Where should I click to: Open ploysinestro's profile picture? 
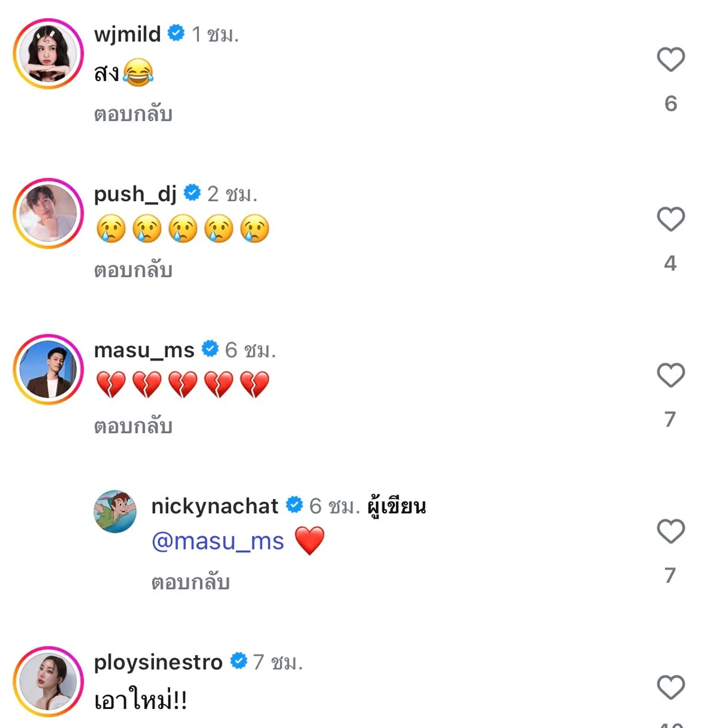pyautogui.click(x=48, y=682)
